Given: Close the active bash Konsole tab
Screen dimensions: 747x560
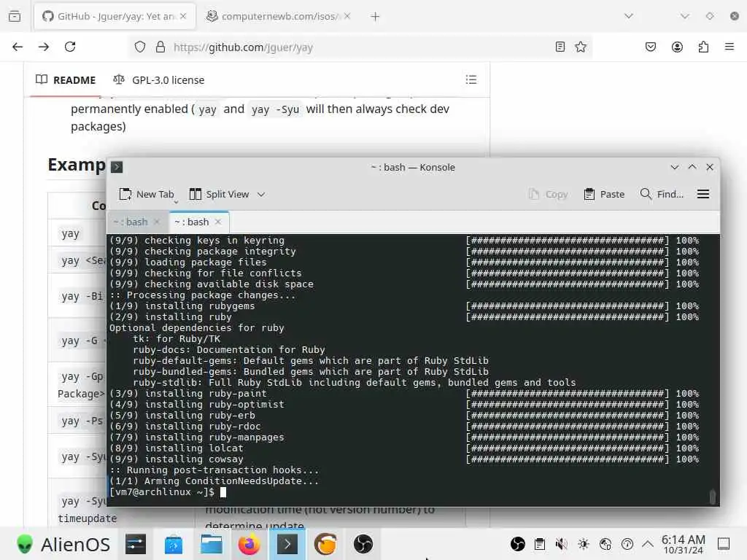Looking at the screenshot, I should [x=217, y=222].
